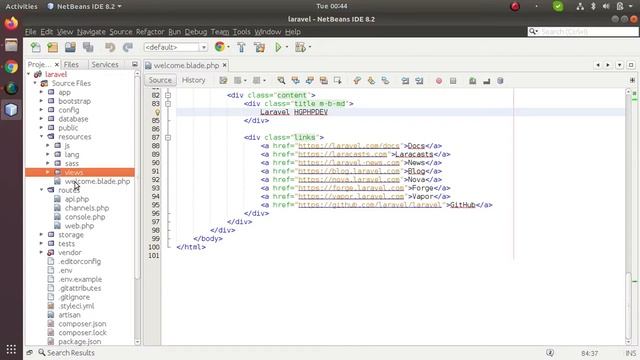
Task: Click the Shift Line Left editor icon
Action: coord(405,80)
